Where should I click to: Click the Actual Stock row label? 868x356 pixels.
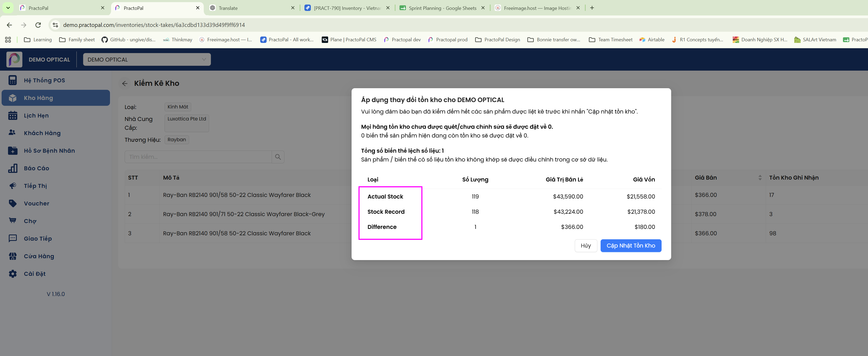(x=385, y=197)
